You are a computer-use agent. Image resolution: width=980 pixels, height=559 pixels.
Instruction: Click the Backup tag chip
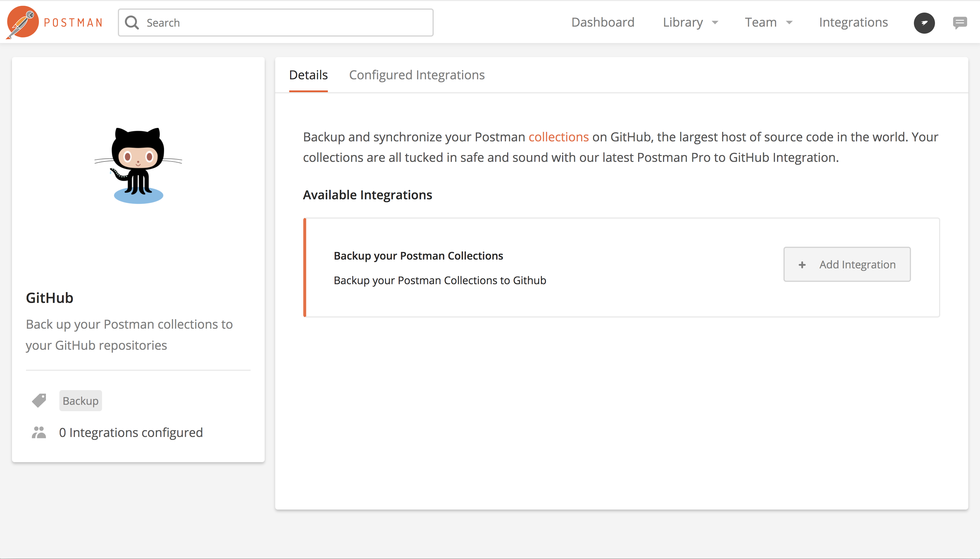(x=80, y=400)
